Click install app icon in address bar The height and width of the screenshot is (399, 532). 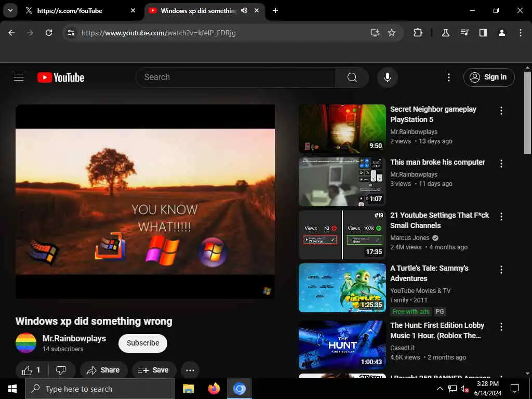point(375,33)
